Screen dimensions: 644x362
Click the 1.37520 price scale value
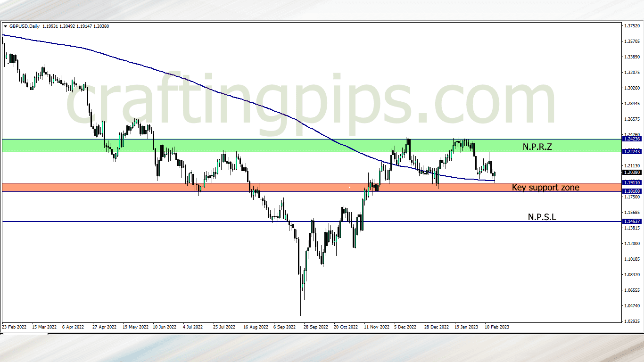631,25
